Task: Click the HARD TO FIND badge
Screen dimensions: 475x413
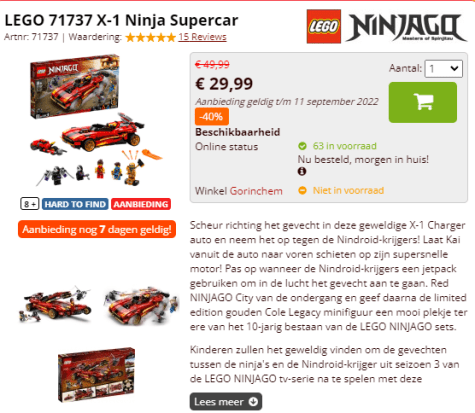Action: 75,204
